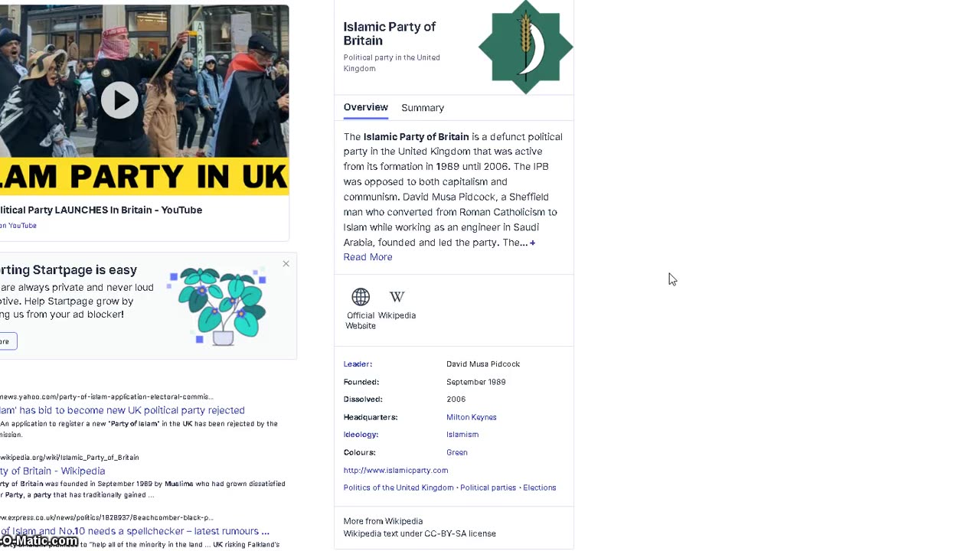Image resolution: width=980 pixels, height=551 pixels.
Task: Click the Islamic Party of Britain logo
Action: point(525,47)
